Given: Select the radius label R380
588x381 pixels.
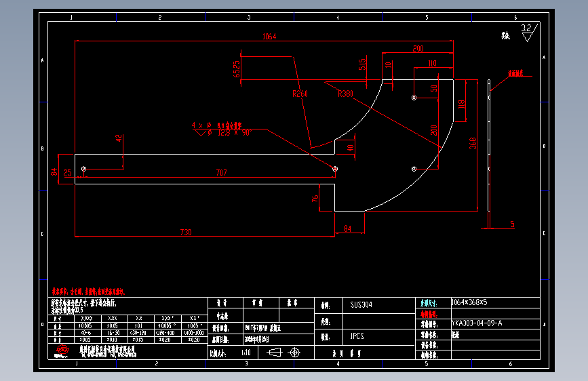Looking at the screenshot, I should pos(345,94).
